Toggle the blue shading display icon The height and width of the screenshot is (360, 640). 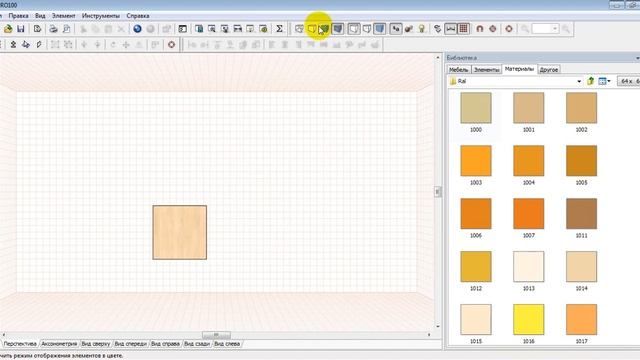(380, 29)
